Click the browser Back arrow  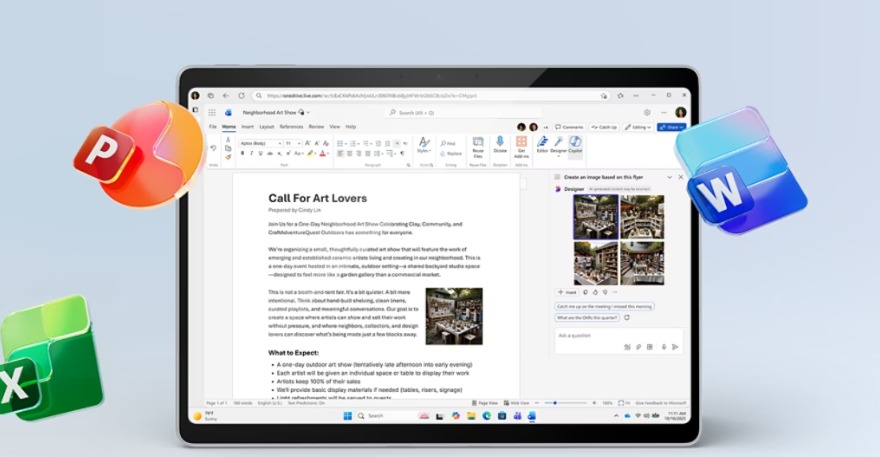[x=226, y=95]
